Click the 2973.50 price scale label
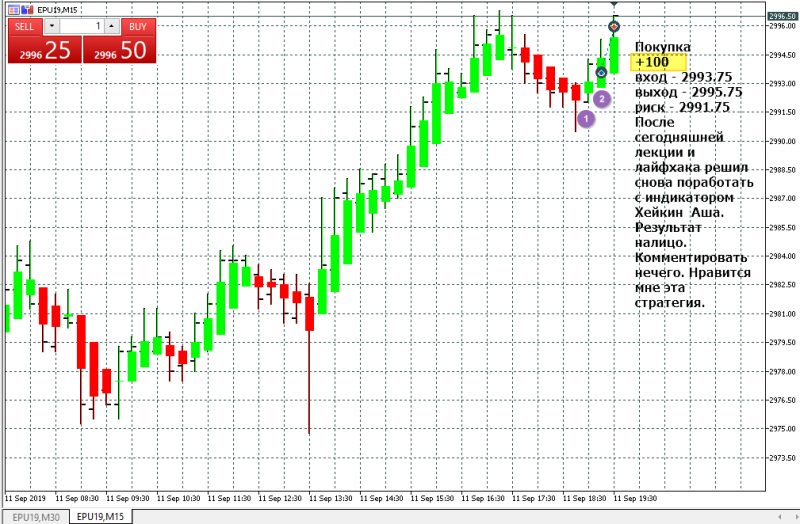The height and width of the screenshot is (524, 800). (x=782, y=458)
